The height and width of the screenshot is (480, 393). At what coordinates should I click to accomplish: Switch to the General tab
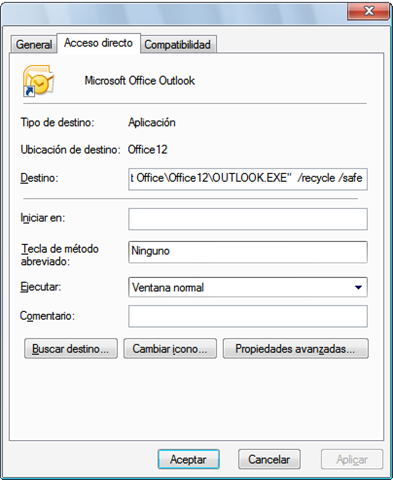coord(34,44)
